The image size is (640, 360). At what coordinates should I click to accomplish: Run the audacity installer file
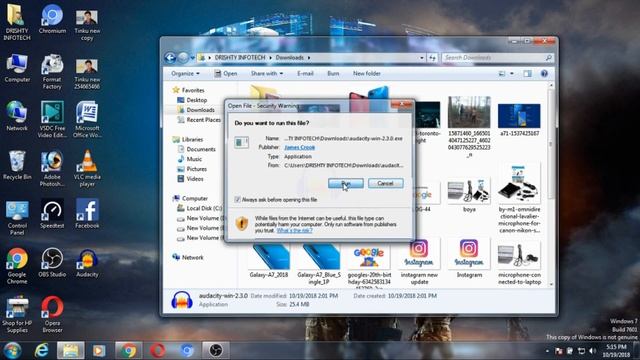[x=346, y=183]
